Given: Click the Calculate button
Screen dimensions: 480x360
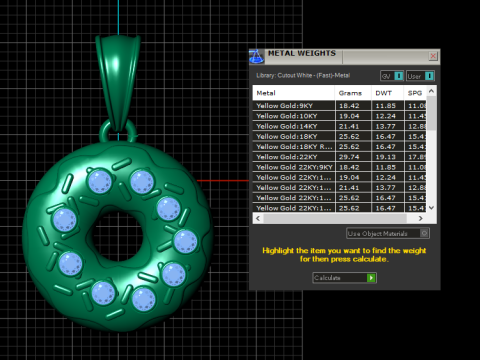Looking at the screenshot, I should coord(344,278).
